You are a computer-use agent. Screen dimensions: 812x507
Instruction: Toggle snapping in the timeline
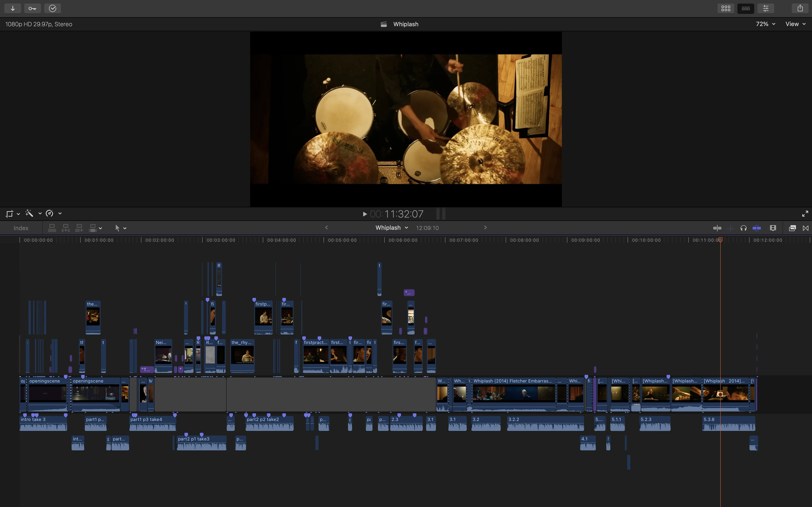click(757, 228)
